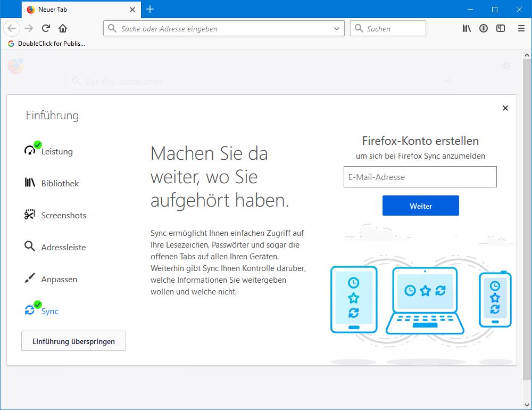Open the Library toolbar icon

pyautogui.click(x=467, y=28)
